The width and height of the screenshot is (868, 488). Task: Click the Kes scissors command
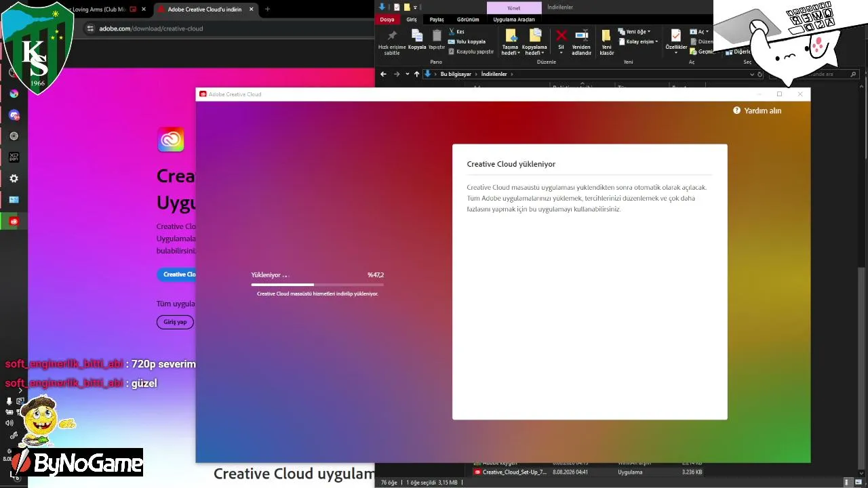coord(456,32)
